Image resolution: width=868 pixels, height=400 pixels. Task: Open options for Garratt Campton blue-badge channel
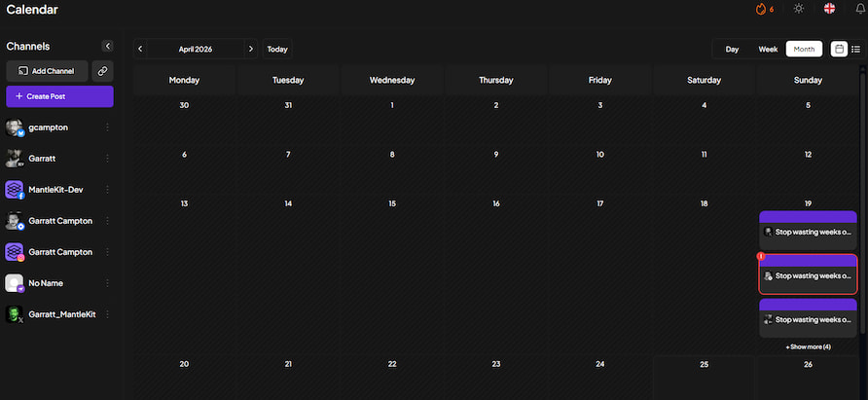coord(107,221)
